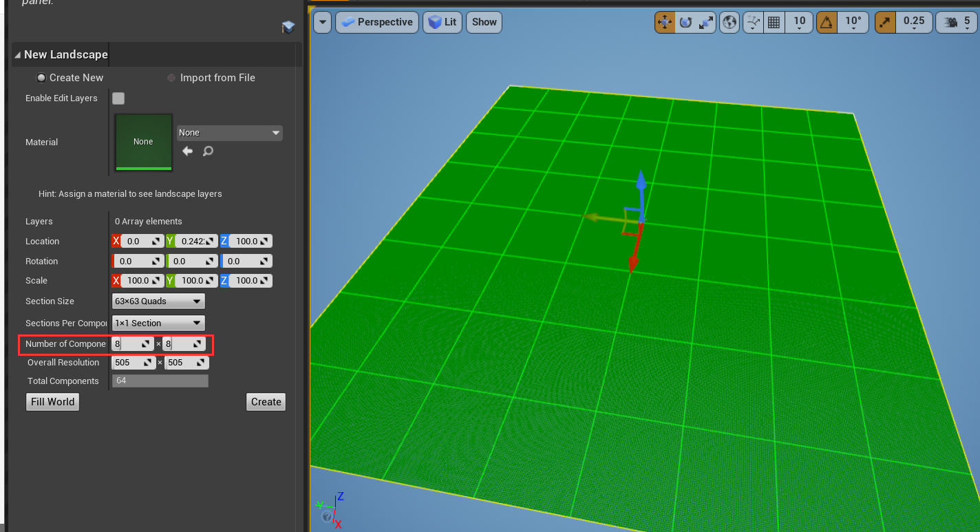Edit second Overall Resolution 505 field
The width and height of the screenshot is (980, 532).
[x=187, y=363]
